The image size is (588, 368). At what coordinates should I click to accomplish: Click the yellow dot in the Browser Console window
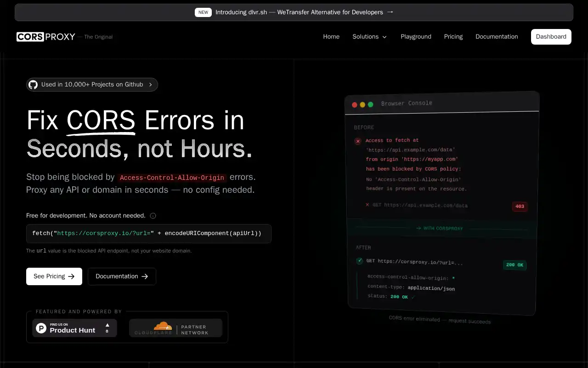click(362, 105)
